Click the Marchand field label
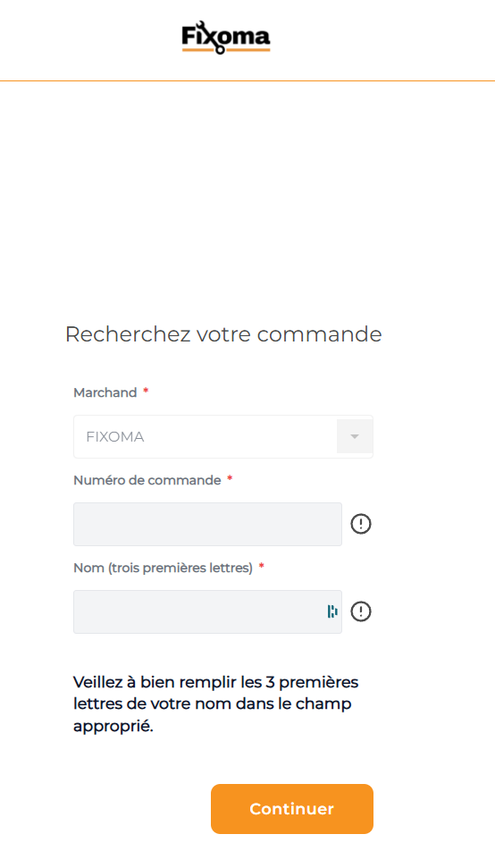495x868 pixels. [105, 392]
